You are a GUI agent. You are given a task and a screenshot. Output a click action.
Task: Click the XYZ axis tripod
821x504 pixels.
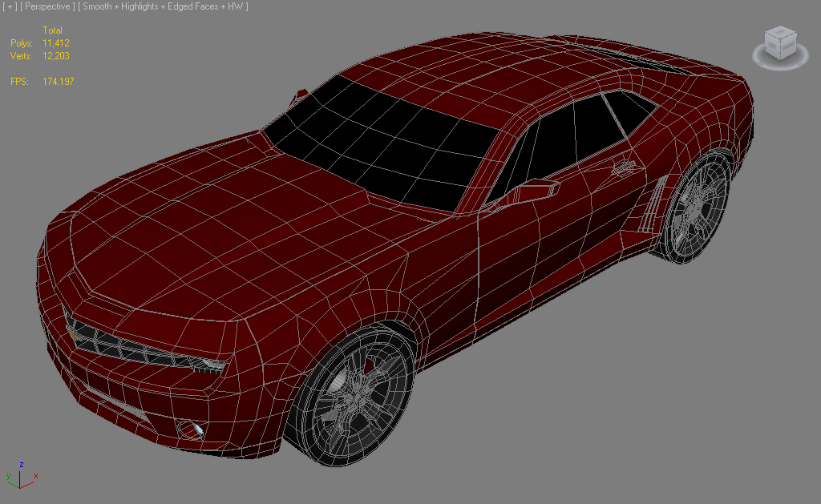pos(21,476)
